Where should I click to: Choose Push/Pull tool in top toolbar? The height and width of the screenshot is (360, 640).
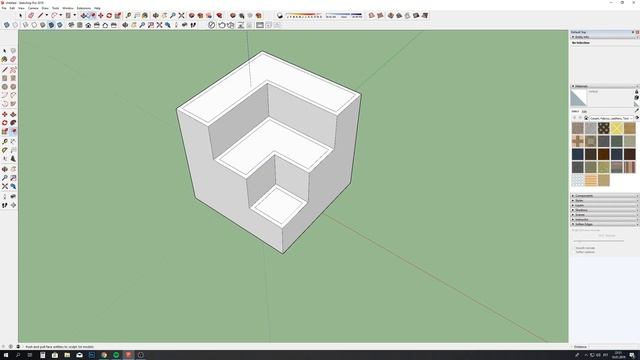coord(83,16)
